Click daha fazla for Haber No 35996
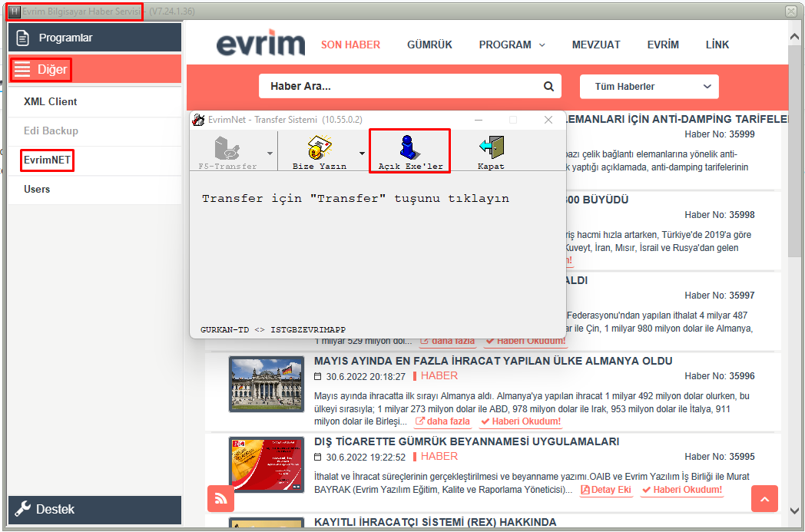Viewport: 805px width, 532px height. pos(442,421)
